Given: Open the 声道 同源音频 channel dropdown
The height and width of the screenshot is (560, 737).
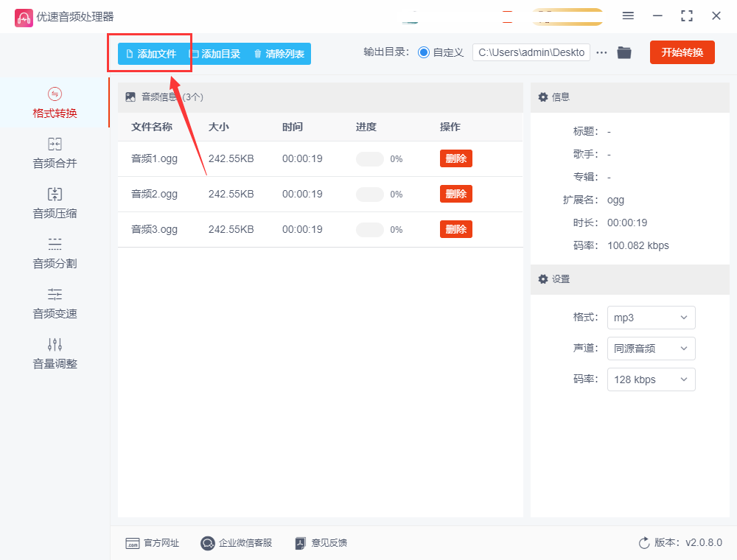Looking at the screenshot, I should pos(651,349).
